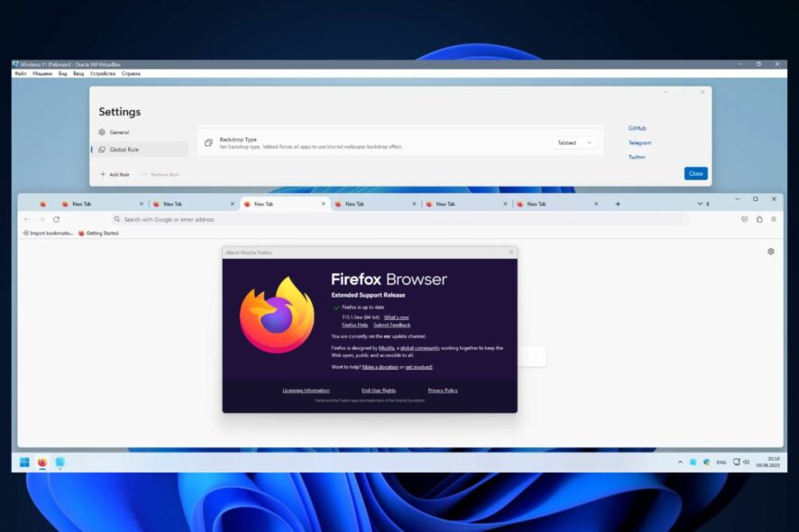
Task: Open the End-User Rights link
Action: 379,390
